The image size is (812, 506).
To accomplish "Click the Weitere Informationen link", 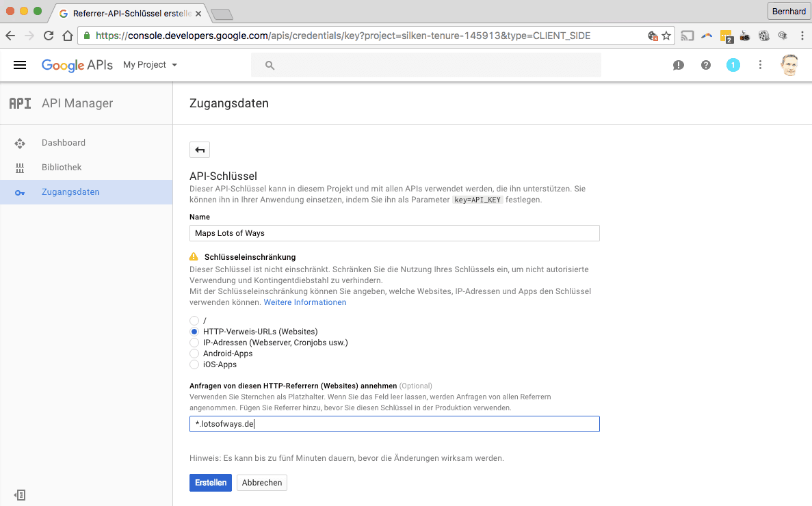I will (304, 302).
